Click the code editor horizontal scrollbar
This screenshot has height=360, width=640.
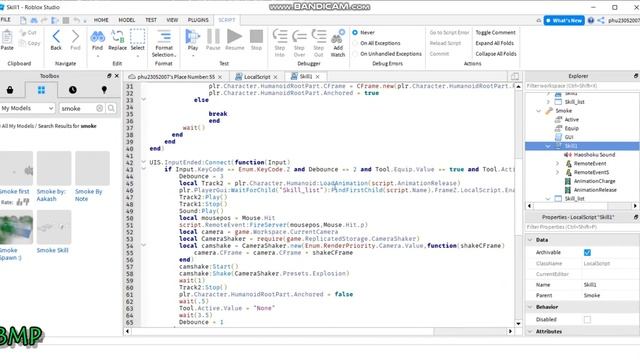[x=319, y=331]
